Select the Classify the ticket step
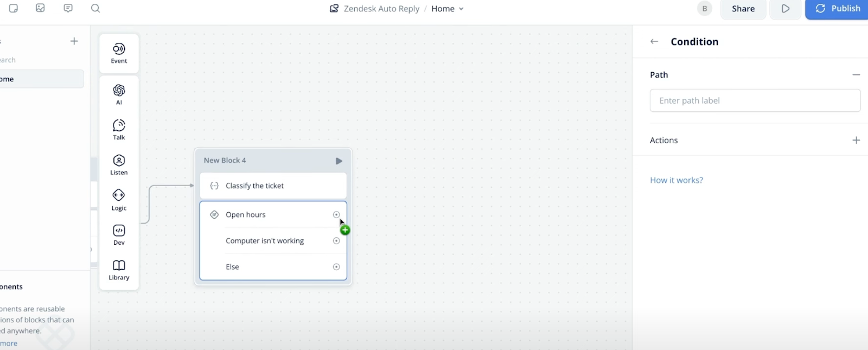 [273, 186]
